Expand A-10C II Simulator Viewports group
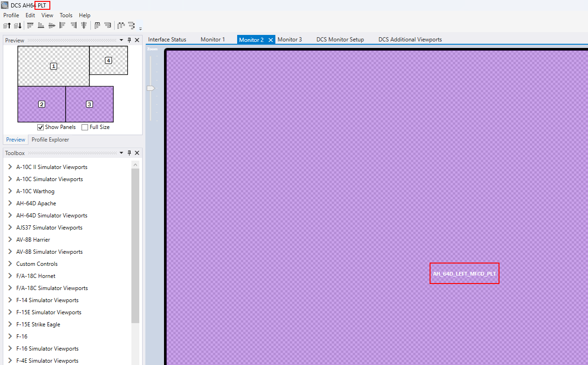The image size is (588, 365). tap(10, 167)
